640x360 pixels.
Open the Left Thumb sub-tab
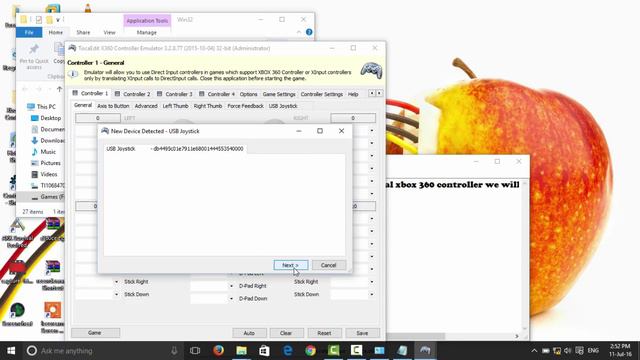[x=176, y=106]
